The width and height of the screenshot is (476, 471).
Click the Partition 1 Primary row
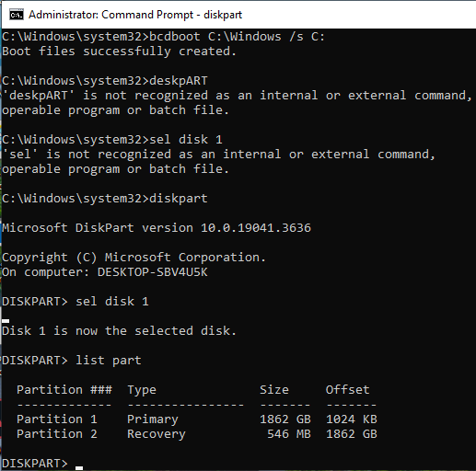click(197, 419)
